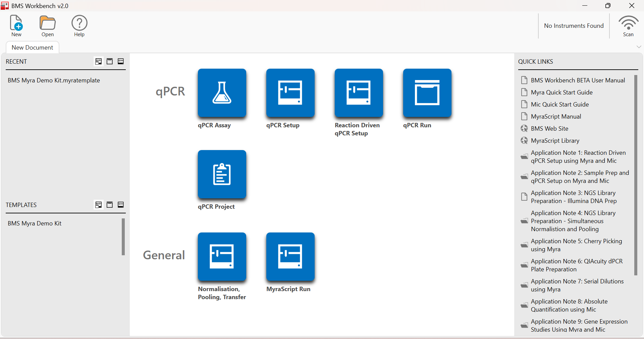Click the No Instruments Found status
Image resolution: width=644 pixels, height=339 pixels.
point(574,26)
